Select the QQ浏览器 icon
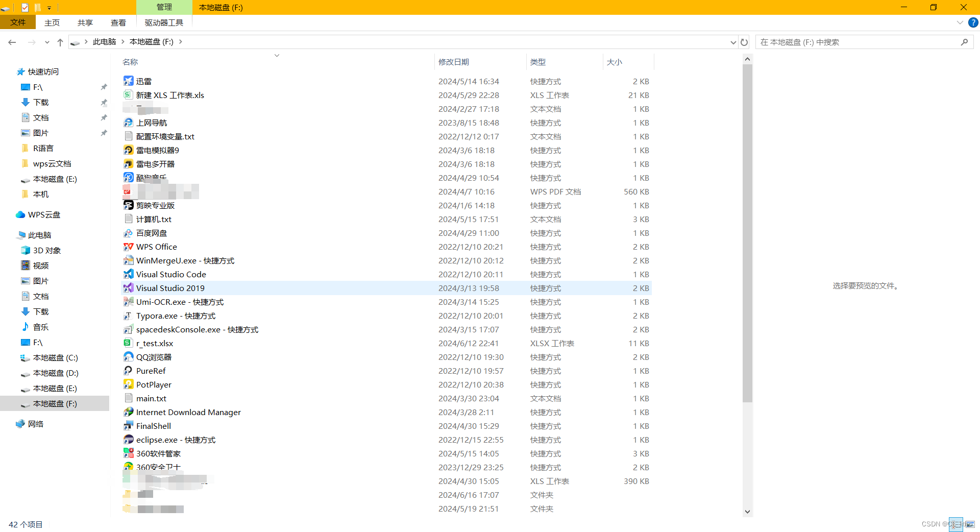The height and width of the screenshot is (532, 980). [x=128, y=357]
